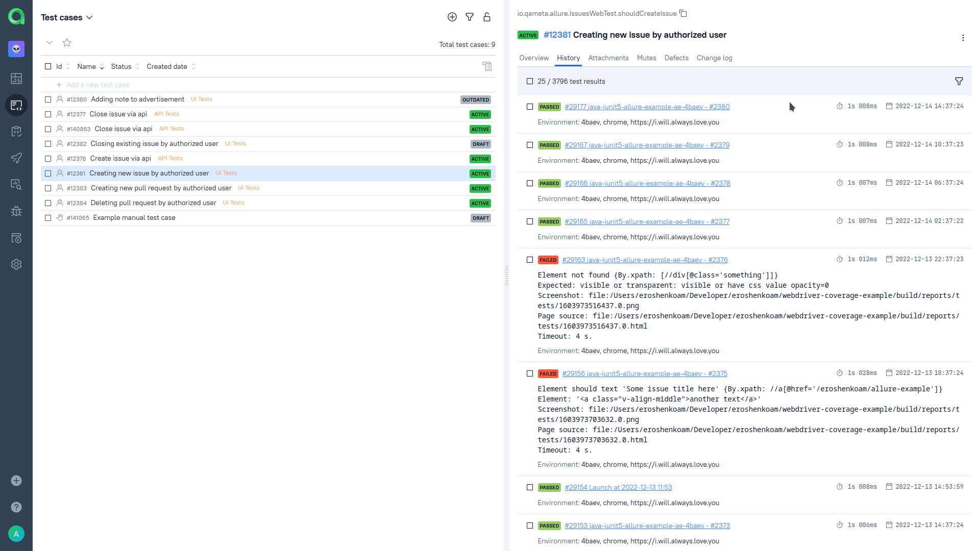Expand the Test cases dropdown in header
This screenshot has width=980, height=551.
90,17
